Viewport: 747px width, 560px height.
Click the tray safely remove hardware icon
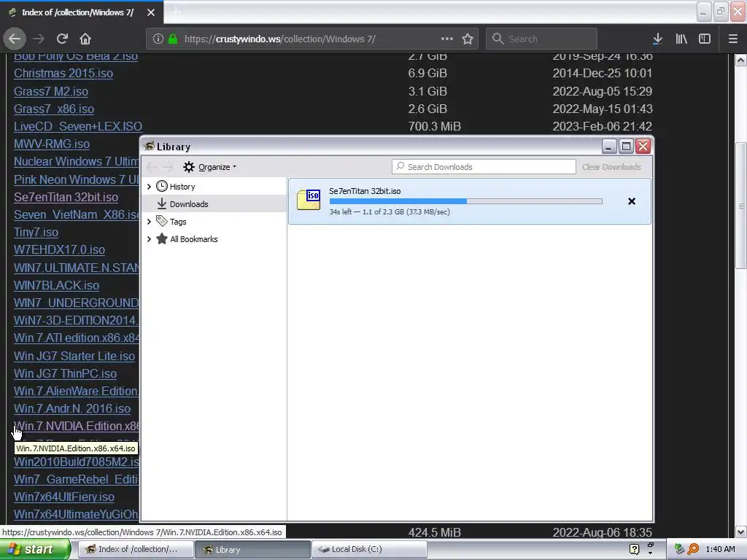point(679,549)
